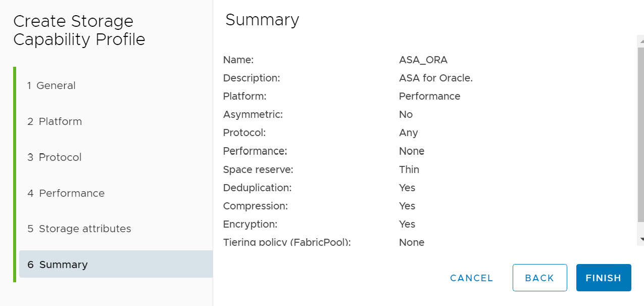Select the Platform step in sidebar

tap(55, 121)
